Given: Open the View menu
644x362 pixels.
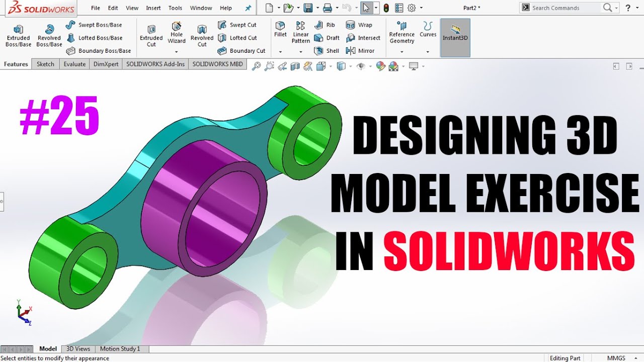Looking at the screenshot, I should (132, 8).
